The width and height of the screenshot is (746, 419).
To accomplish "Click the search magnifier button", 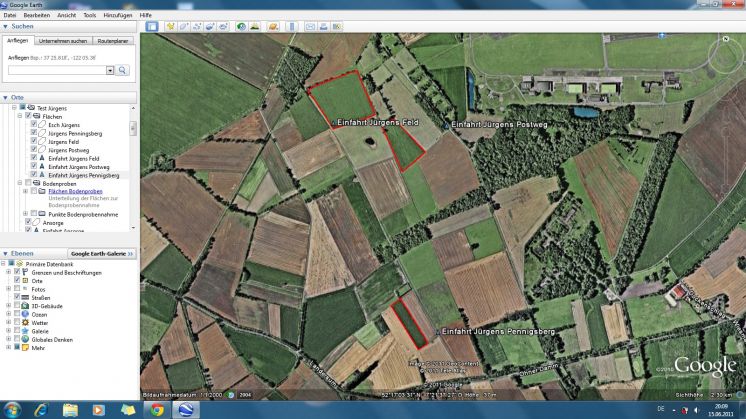I will pyautogui.click(x=123, y=71).
